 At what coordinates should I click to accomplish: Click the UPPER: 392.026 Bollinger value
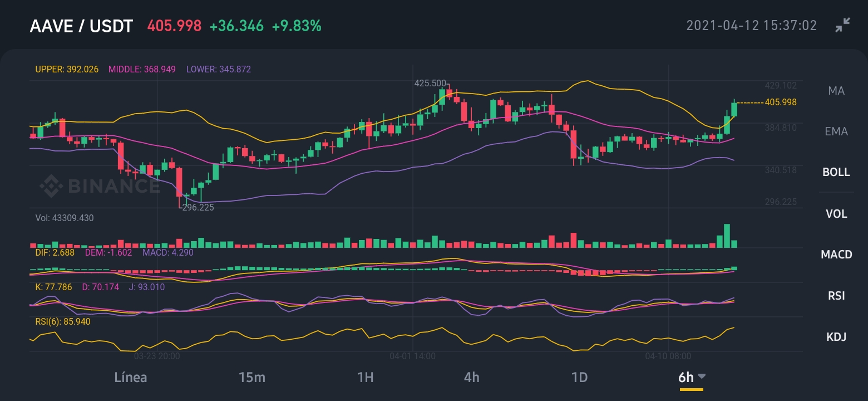[x=67, y=70]
